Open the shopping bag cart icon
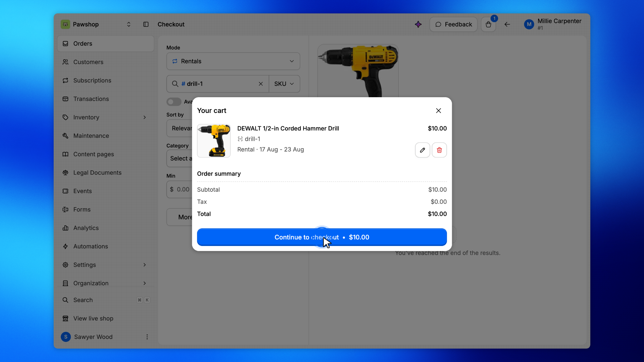The height and width of the screenshot is (362, 644). coord(488,24)
